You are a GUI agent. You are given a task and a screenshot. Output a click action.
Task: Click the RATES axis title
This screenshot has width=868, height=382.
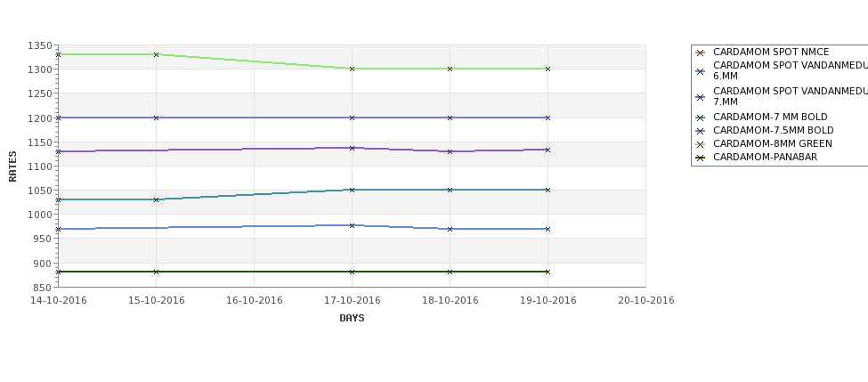pyautogui.click(x=12, y=167)
